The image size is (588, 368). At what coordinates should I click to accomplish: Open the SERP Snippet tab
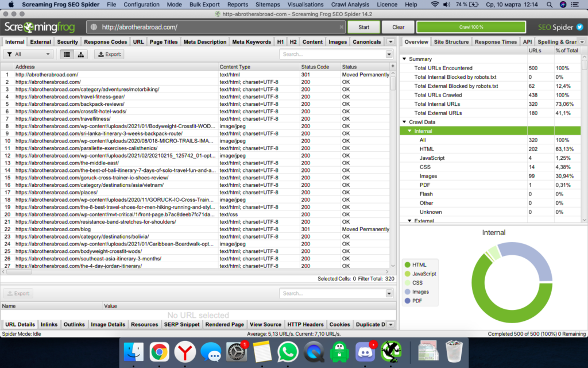pyautogui.click(x=181, y=324)
